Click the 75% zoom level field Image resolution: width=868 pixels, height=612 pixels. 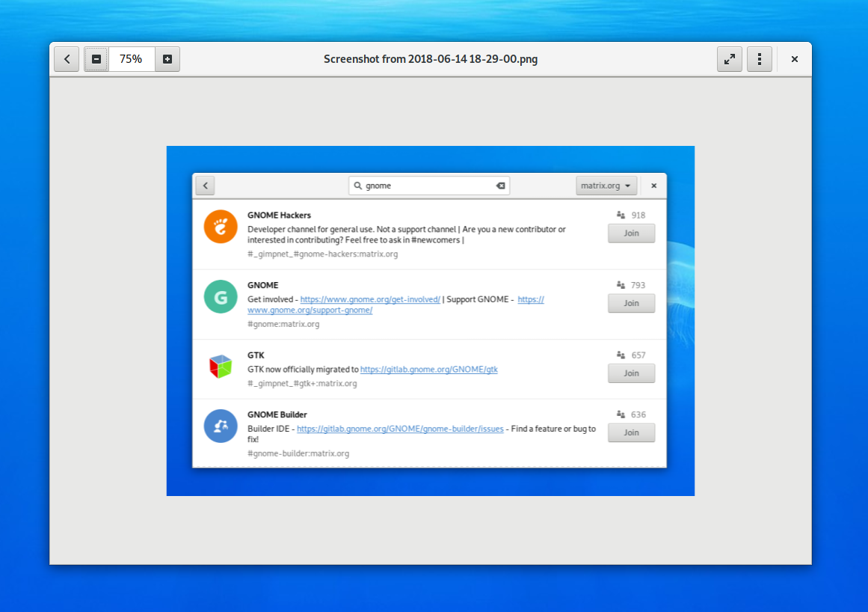[132, 59]
